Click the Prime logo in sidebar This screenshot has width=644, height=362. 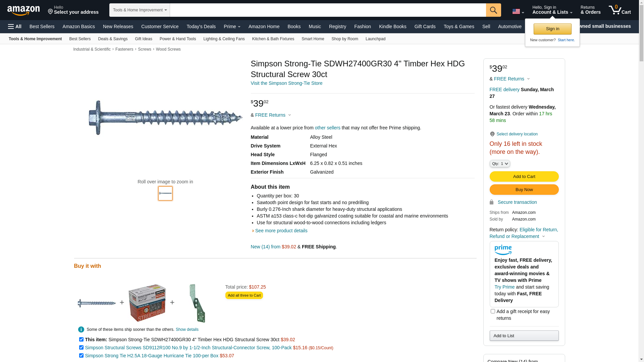(503, 250)
